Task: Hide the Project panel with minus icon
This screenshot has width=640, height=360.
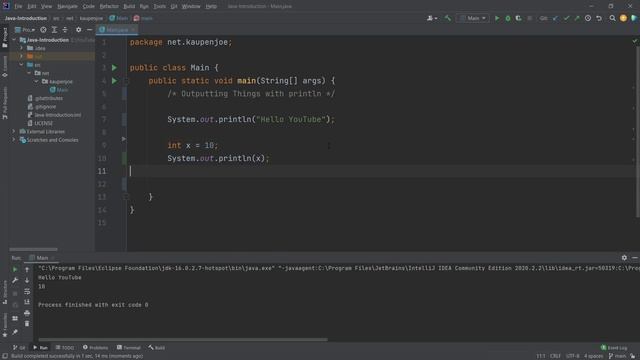Action: [89, 30]
